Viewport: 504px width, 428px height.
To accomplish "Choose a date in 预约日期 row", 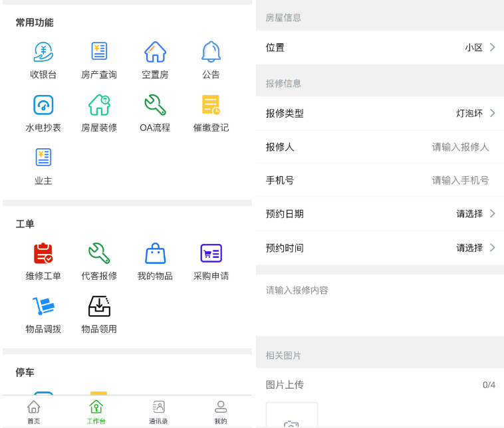I will pos(380,213).
